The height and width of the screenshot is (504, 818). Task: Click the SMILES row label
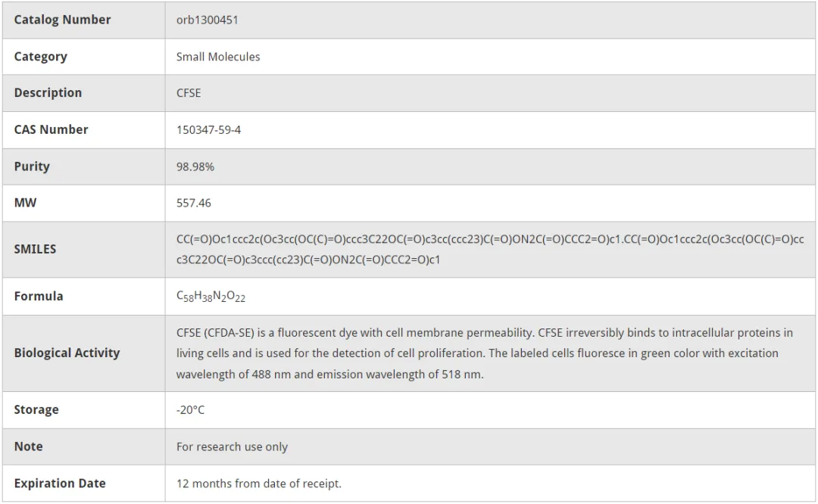tap(35, 249)
